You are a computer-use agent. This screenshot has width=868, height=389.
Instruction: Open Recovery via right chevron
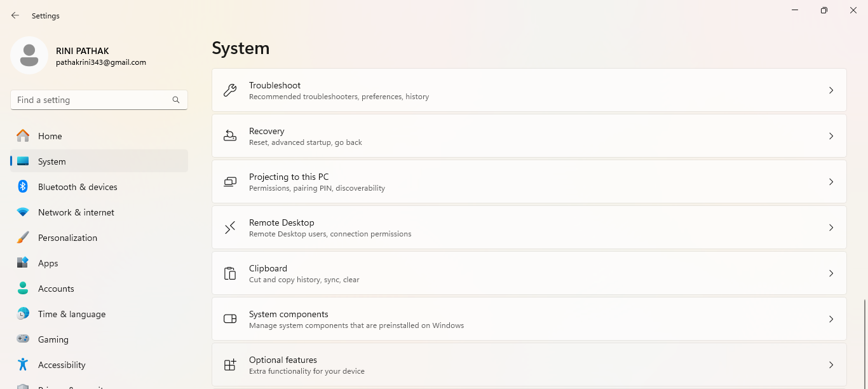coord(831,136)
